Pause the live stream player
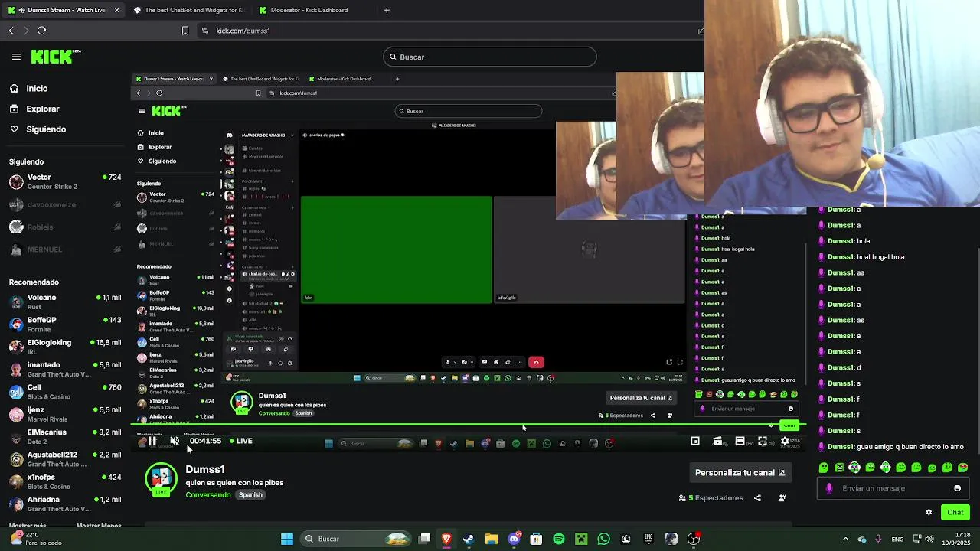Viewport: 980px width, 551px height. (x=152, y=441)
